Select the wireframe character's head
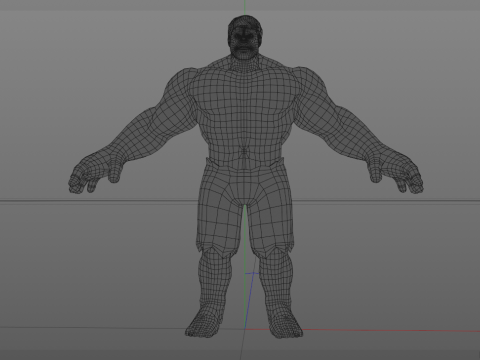The height and width of the screenshot is (360, 480). 245,37
